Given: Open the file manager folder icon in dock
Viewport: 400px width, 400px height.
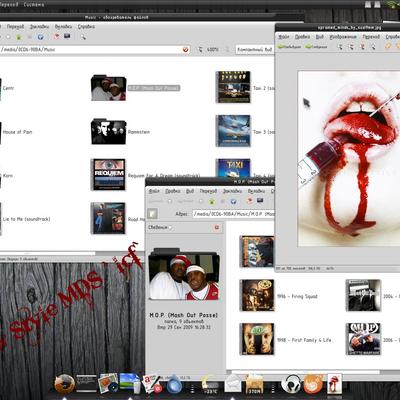Looking at the screenshot, I should (x=255, y=384).
